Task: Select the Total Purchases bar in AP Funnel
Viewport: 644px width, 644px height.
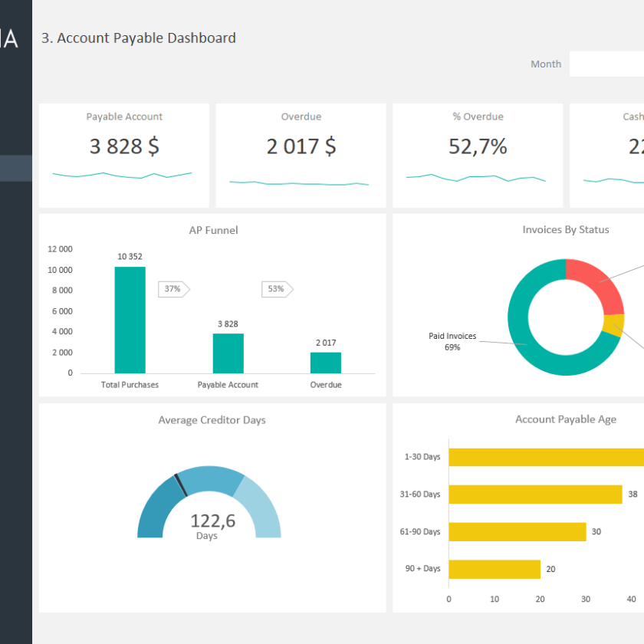Action: pos(130,320)
